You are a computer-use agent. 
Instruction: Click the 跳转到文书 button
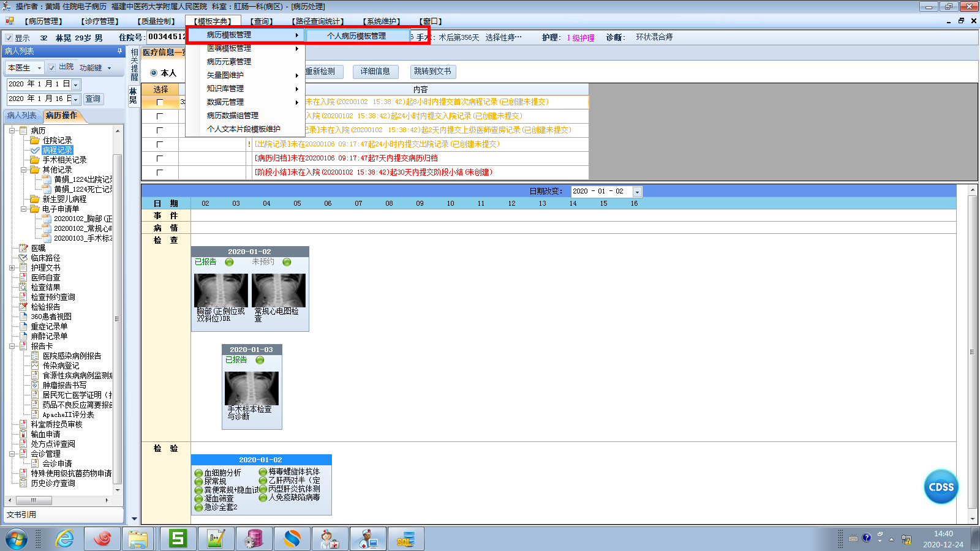click(432, 72)
